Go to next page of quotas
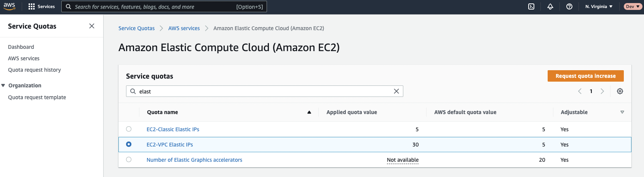The width and height of the screenshot is (644, 177). pyautogui.click(x=602, y=91)
